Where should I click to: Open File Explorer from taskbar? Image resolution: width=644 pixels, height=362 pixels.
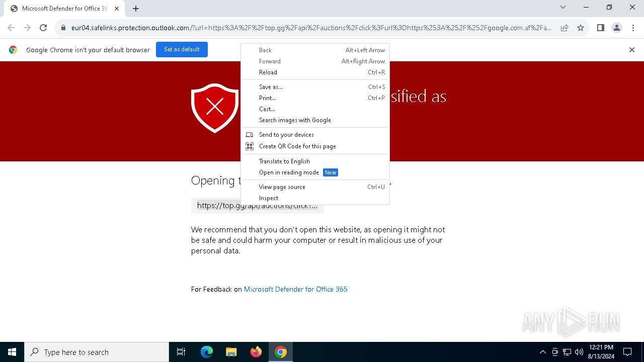[x=231, y=352]
